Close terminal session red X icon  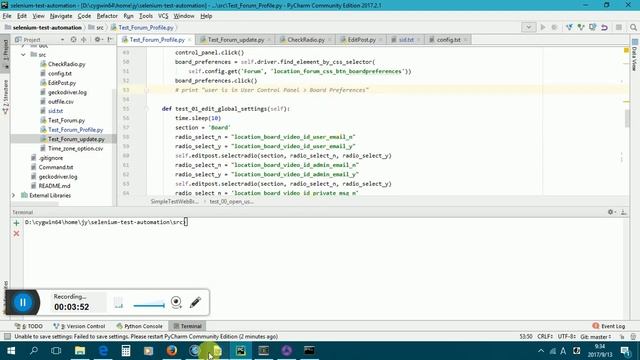click(x=16, y=233)
